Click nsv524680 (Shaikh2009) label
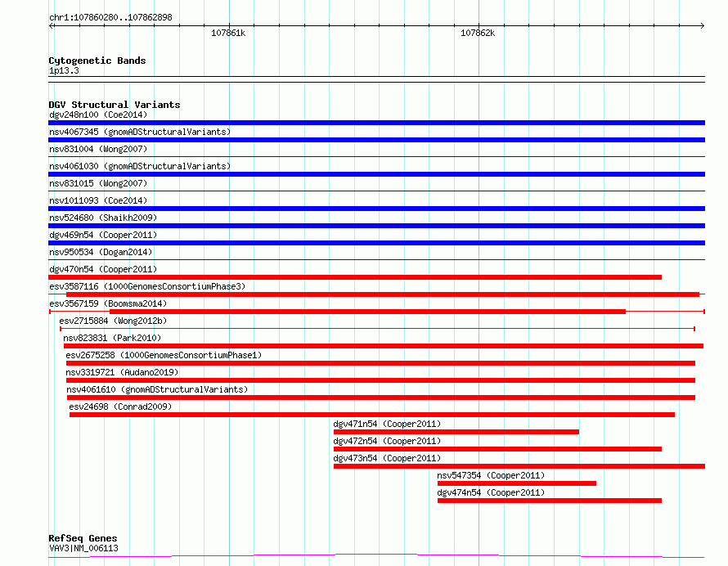Viewport: 728px width, 566px height. coord(103,218)
